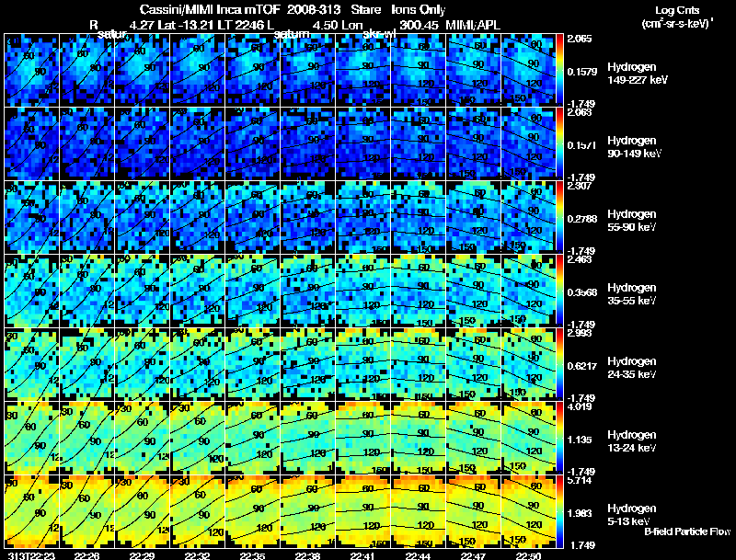Select the 'Hydrogen 90-149 keV' row label

[634, 147]
